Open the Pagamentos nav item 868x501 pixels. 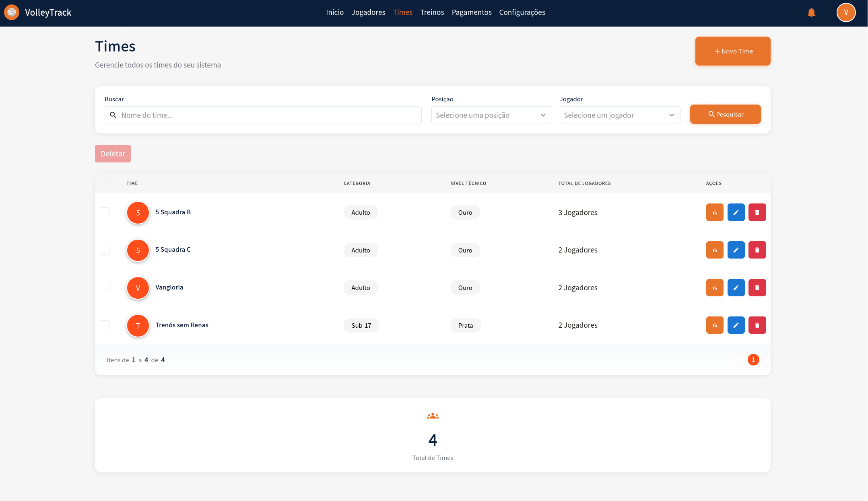pos(471,12)
